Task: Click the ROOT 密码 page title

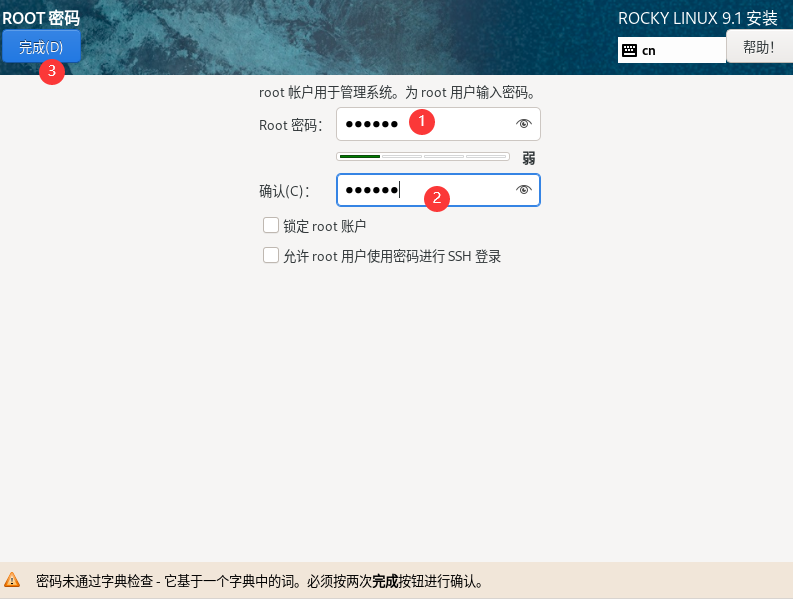Action: point(41,19)
